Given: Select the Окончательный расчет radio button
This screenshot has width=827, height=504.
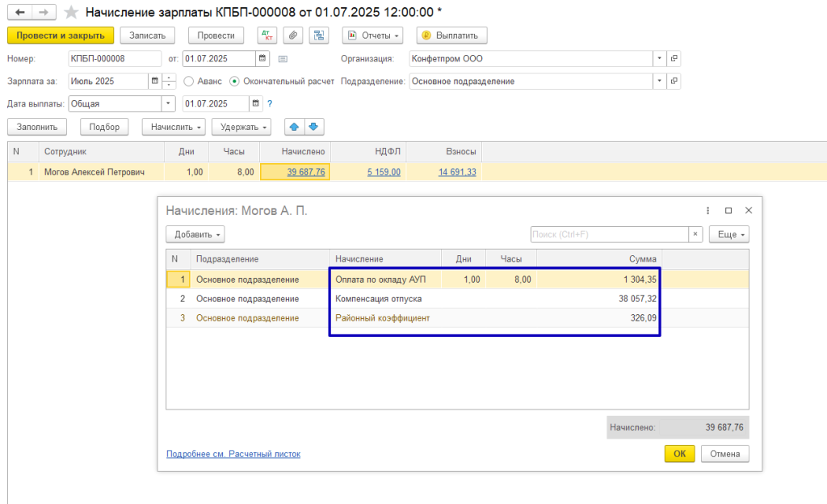Looking at the screenshot, I should (x=235, y=81).
